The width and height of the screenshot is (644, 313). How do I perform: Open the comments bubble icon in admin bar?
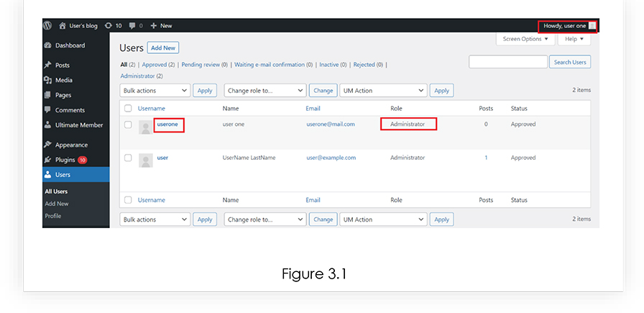click(132, 25)
